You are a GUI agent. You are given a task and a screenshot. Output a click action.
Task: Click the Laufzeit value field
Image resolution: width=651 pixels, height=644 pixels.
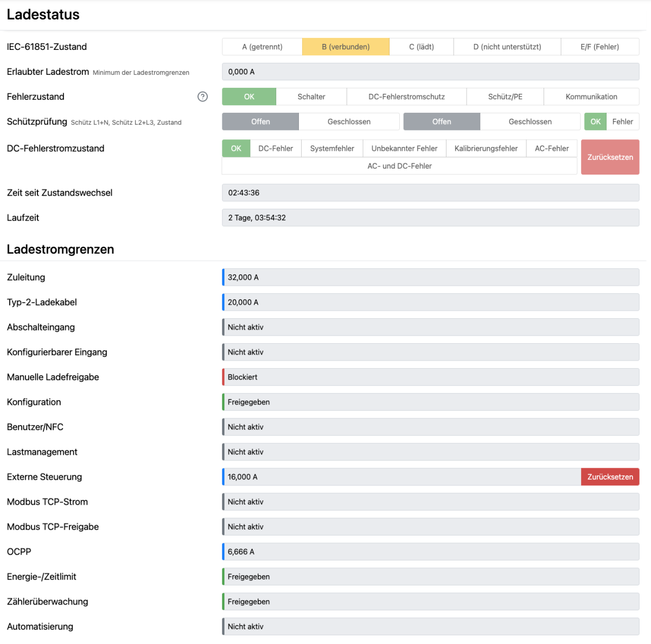click(x=430, y=218)
